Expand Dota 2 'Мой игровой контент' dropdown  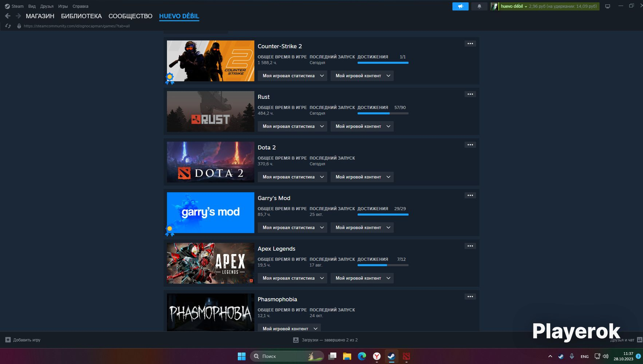pyautogui.click(x=362, y=177)
